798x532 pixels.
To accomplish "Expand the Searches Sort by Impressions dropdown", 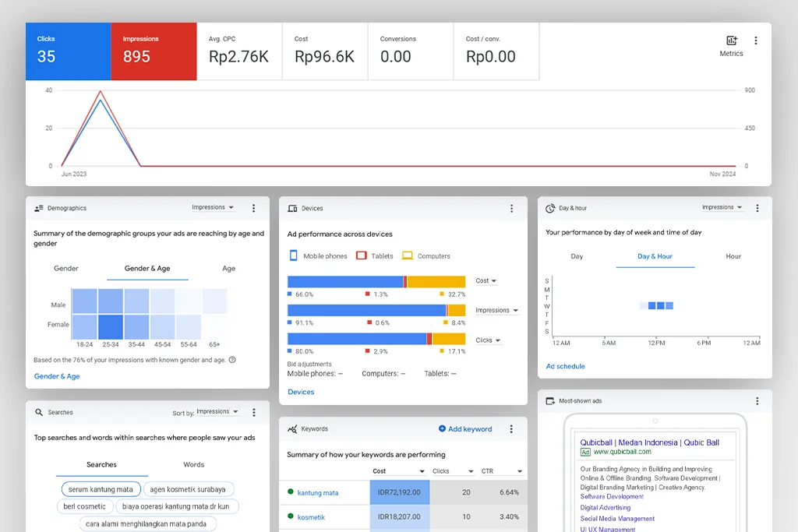I will point(217,412).
